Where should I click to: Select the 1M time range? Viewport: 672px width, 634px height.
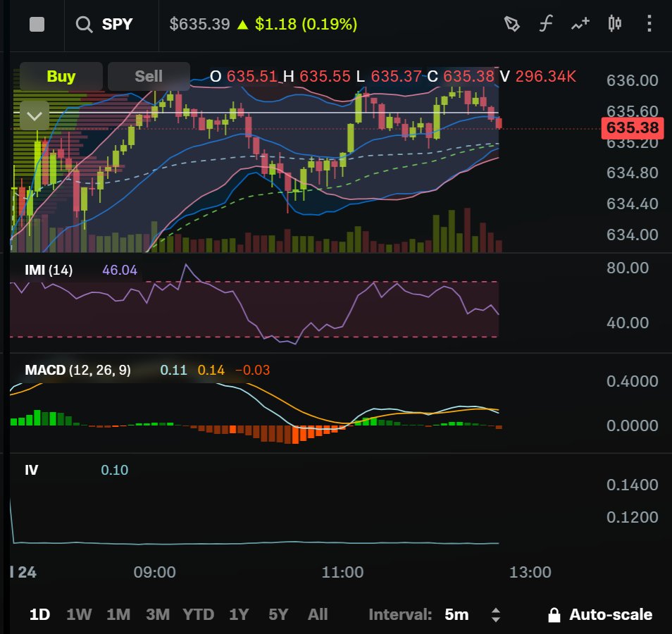pyautogui.click(x=118, y=614)
